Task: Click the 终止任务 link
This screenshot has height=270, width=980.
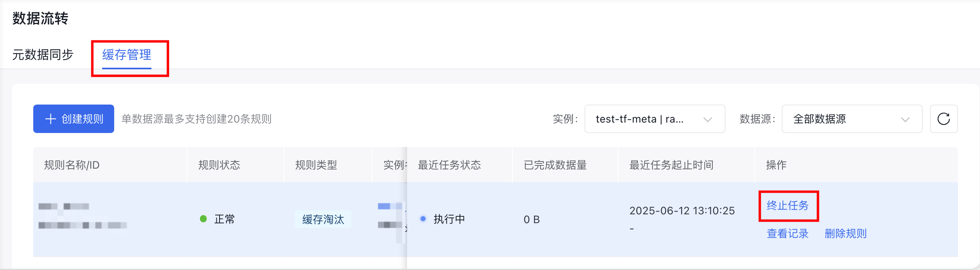Action: coord(788,206)
